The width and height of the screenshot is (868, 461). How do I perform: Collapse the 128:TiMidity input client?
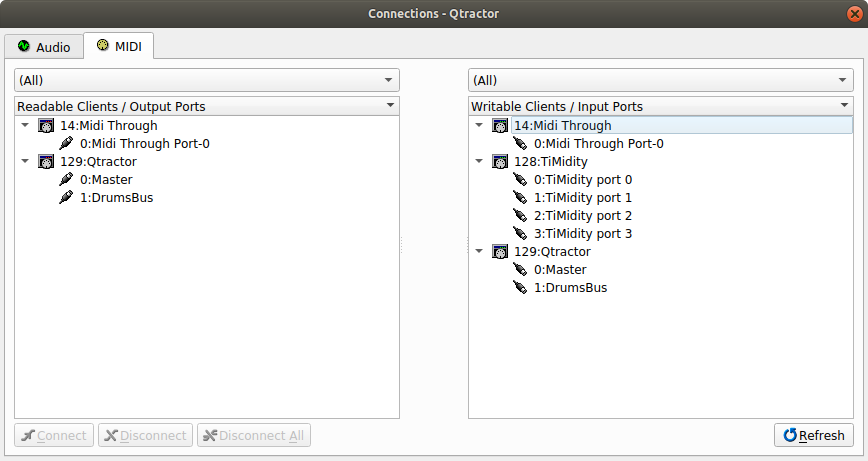[479, 161]
